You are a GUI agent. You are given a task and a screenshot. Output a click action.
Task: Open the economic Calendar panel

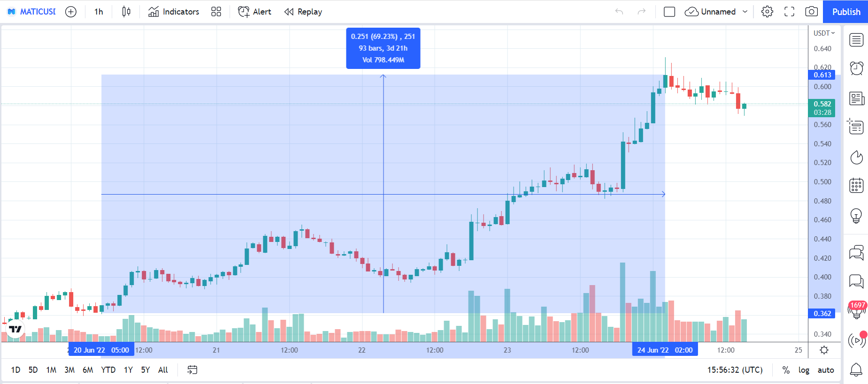[x=856, y=185]
